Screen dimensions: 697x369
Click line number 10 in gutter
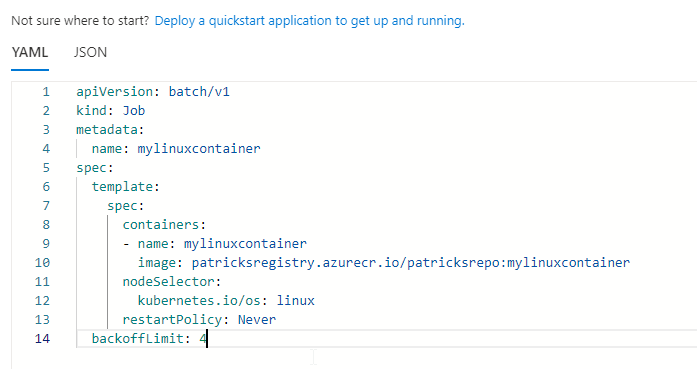click(x=43, y=263)
